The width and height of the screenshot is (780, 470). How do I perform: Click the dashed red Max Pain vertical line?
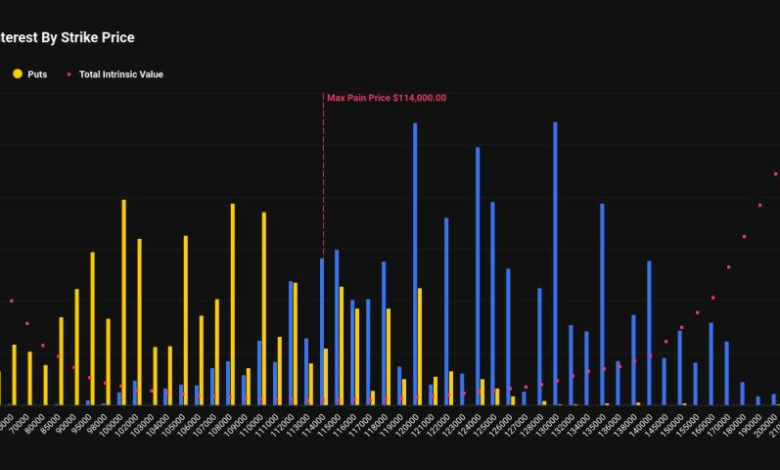pos(323,180)
